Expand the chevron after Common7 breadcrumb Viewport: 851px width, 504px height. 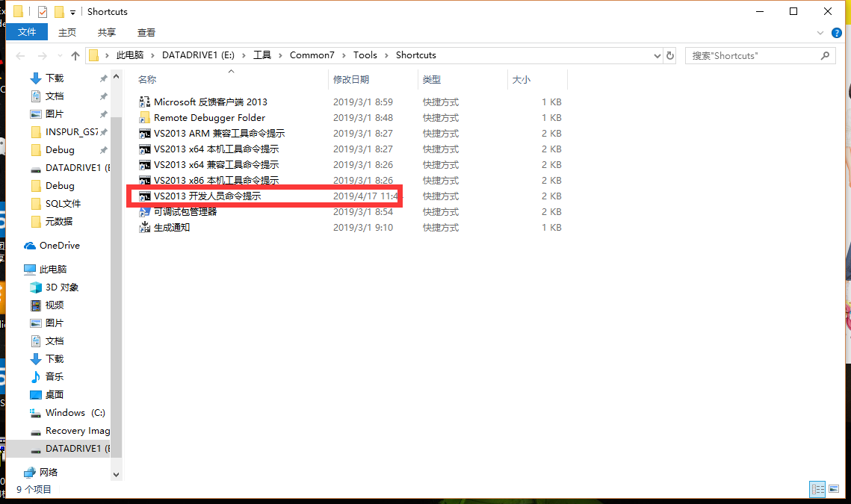tap(344, 55)
